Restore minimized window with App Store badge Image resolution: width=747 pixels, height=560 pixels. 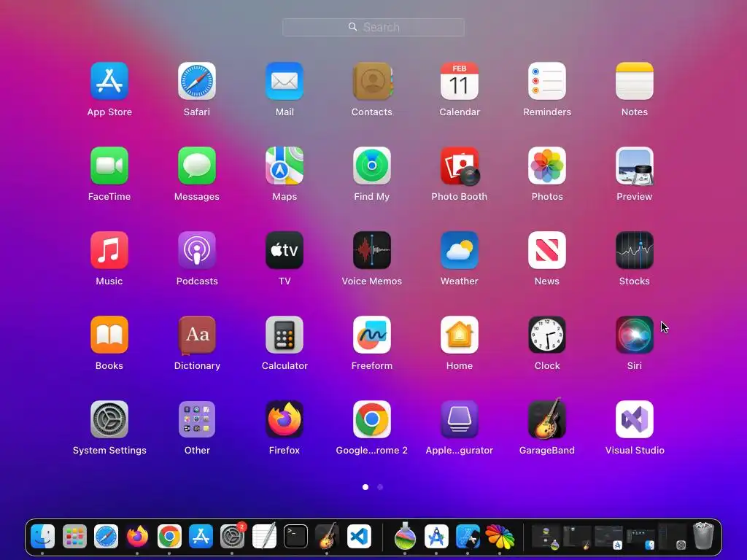[609, 537]
